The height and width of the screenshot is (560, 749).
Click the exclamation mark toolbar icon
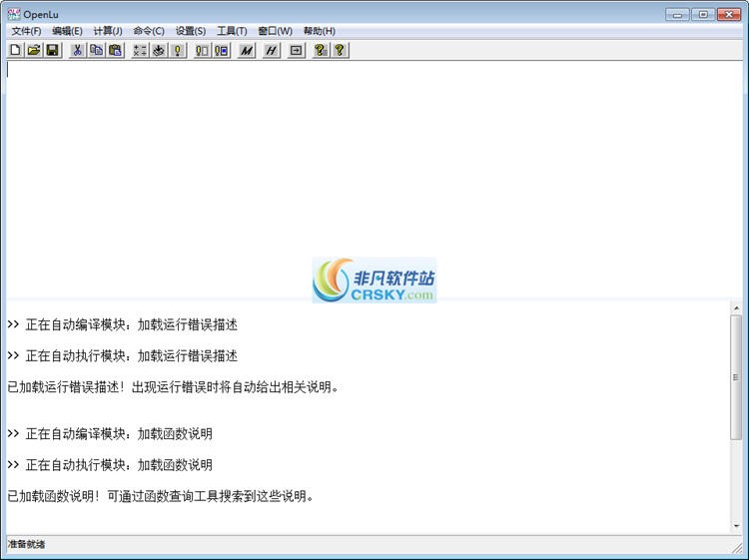tap(178, 50)
